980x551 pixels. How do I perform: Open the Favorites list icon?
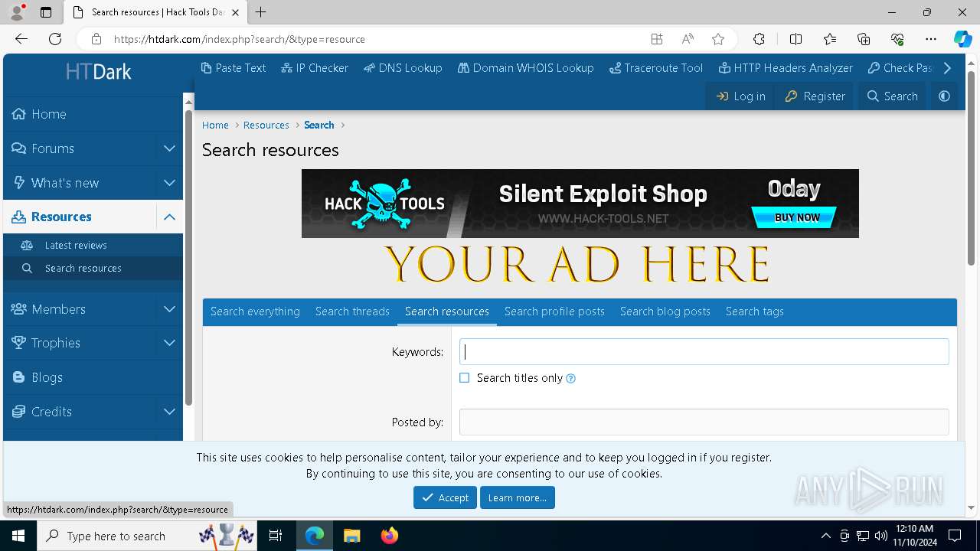[x=830, y=39]
